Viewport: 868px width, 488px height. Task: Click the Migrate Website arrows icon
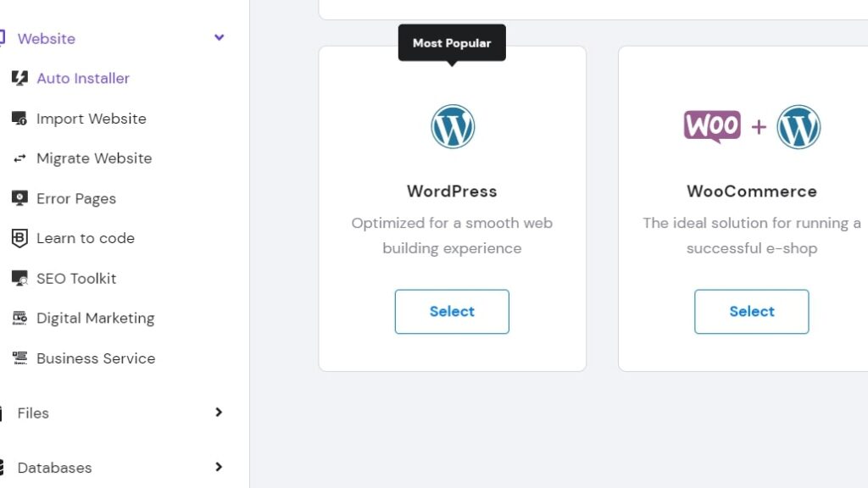[19, 158]
